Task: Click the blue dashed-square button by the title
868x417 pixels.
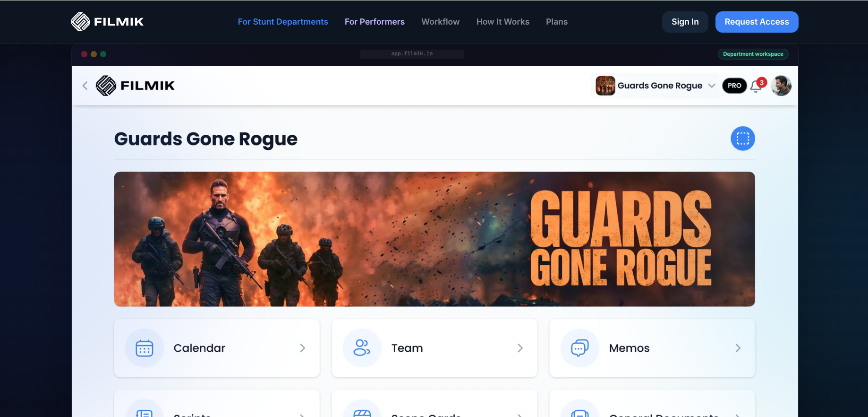Action: click(743, 139)
